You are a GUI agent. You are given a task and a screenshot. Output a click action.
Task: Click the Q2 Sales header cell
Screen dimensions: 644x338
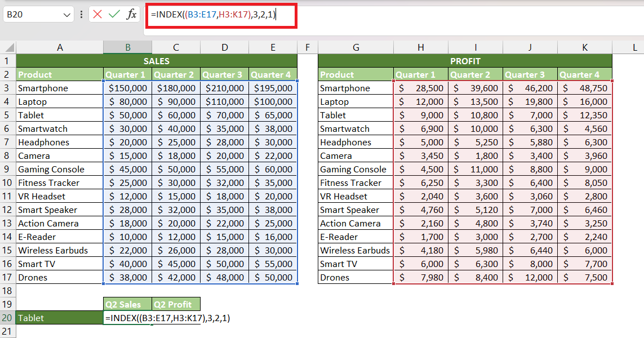(x=127, y=304)
